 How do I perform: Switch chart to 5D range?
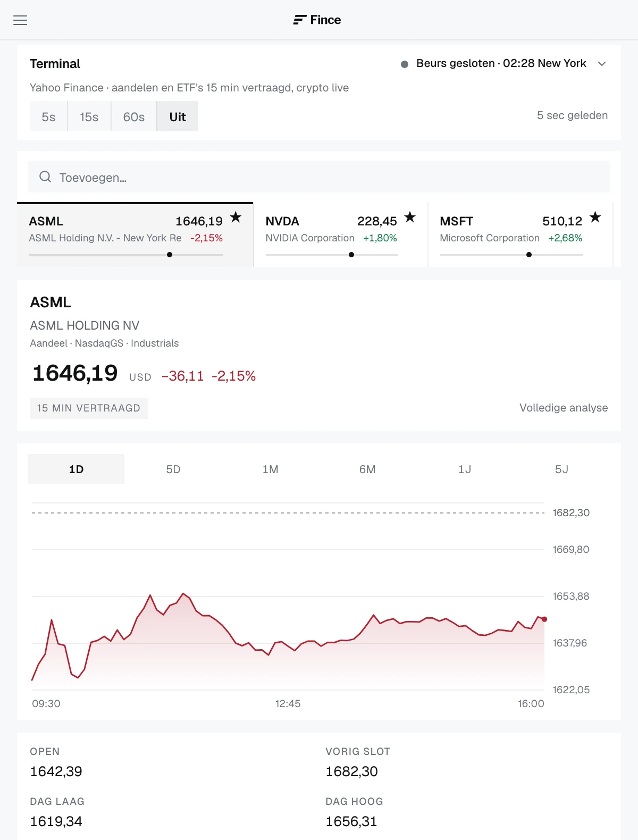173,469
